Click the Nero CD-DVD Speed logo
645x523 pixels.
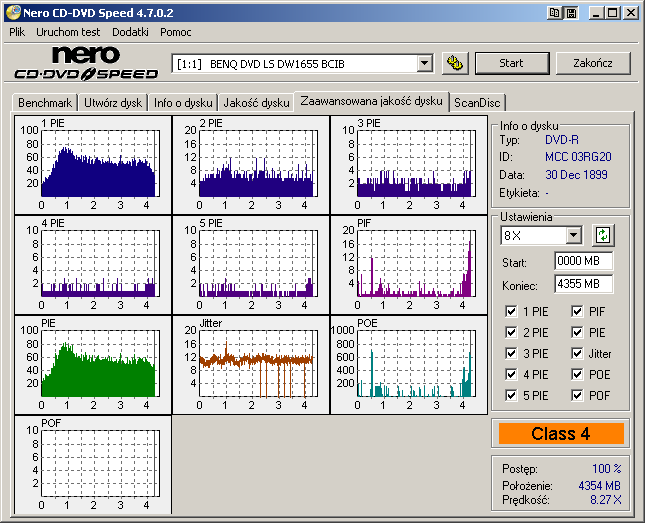click(x=86, y=63)
